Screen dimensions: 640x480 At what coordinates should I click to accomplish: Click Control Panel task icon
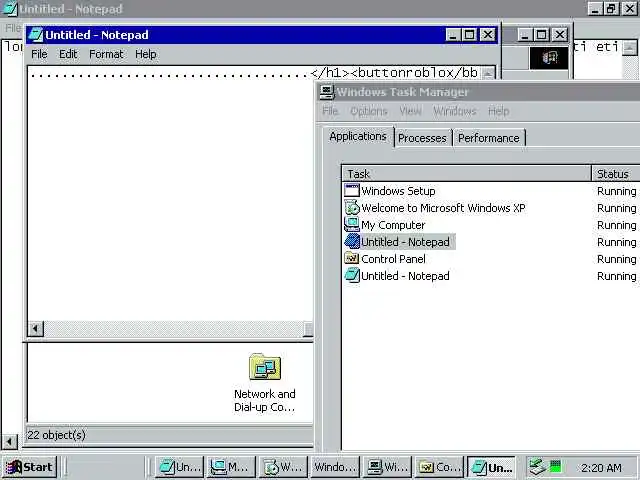[x=351, y=259]
